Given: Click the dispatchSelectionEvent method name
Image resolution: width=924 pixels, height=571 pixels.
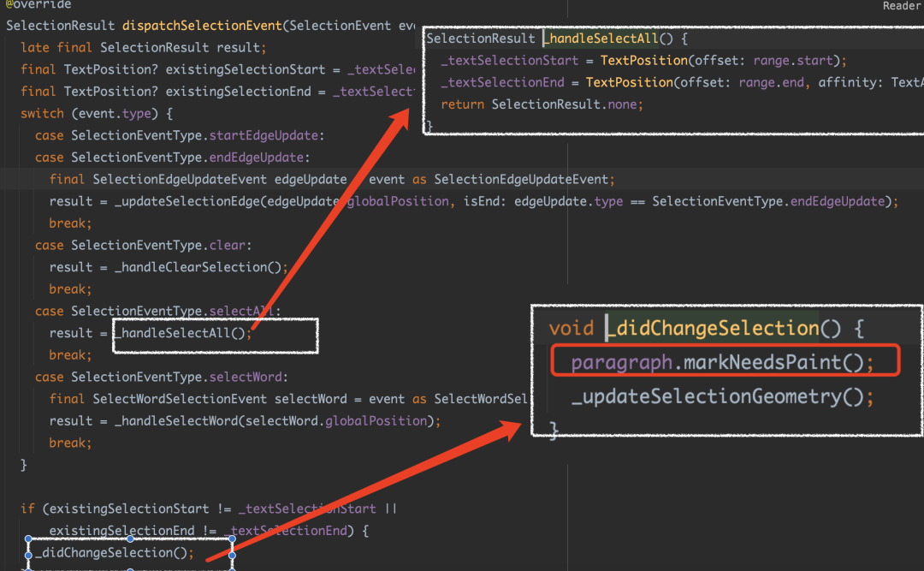Looking at the screenshot, I should point(202,26).
